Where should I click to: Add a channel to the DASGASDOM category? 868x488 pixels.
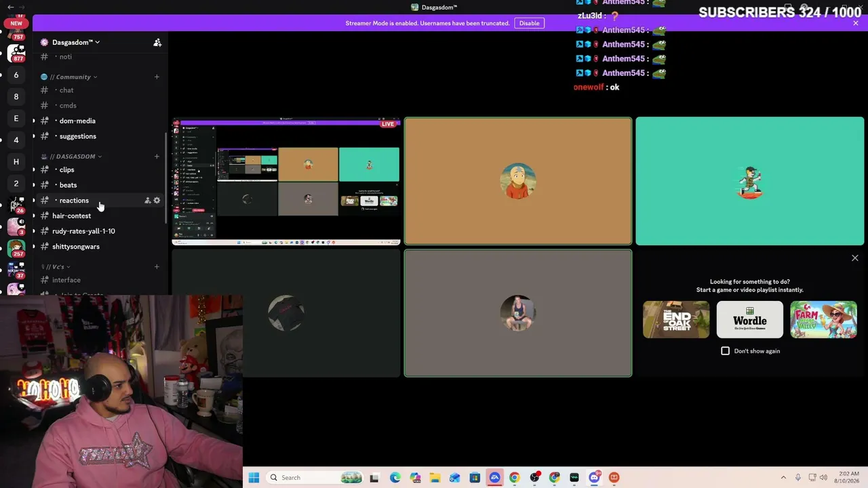pyautogui.click(x=157, y=157)
